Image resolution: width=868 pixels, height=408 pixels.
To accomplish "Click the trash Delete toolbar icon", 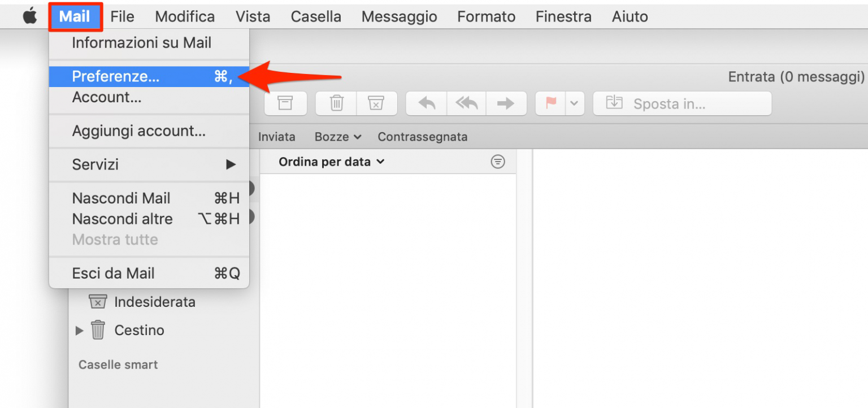I will click(x=336, y=103).
